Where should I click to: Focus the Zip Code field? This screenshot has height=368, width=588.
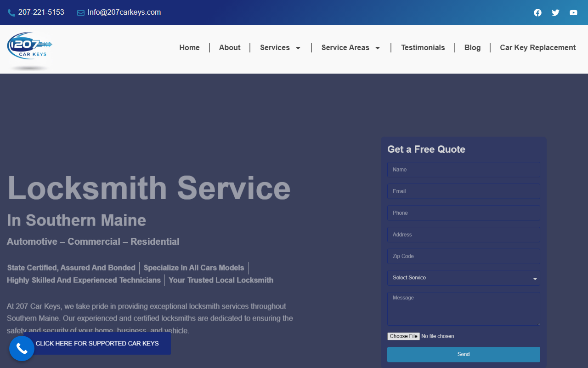464,256
